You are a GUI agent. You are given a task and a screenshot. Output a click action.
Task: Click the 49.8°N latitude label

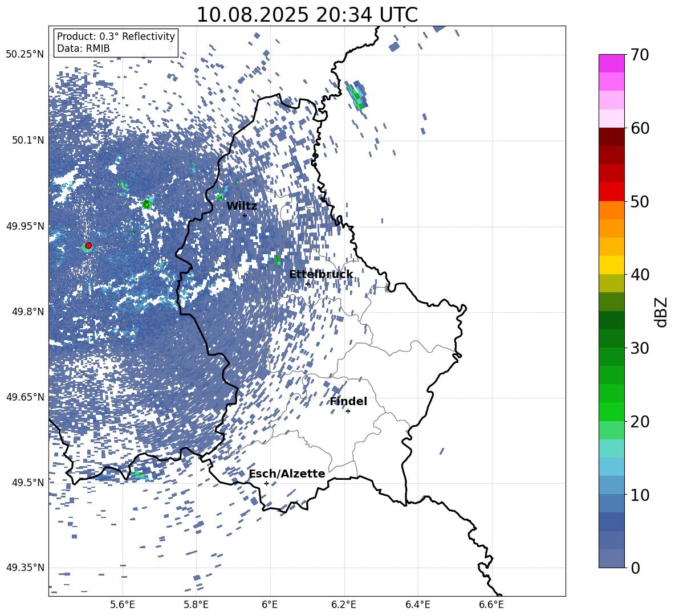point(28,312)
